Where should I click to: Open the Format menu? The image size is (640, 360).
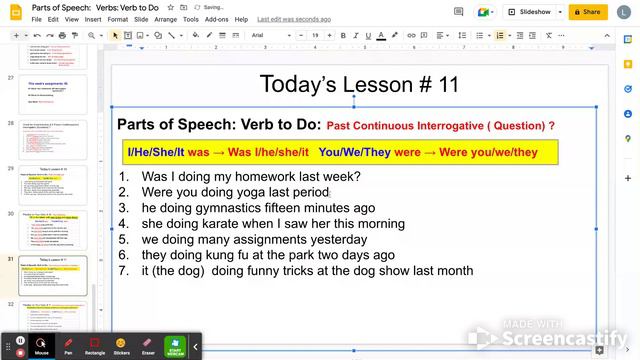118,19
